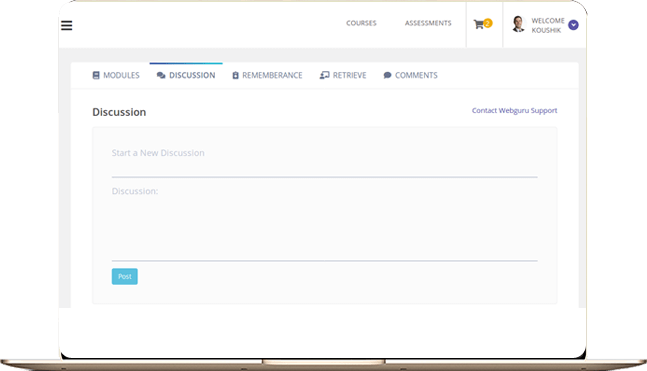Click the user avatar photo
Image resolution: width=647 pixels, height=371 pixels.
coord(518,24)
